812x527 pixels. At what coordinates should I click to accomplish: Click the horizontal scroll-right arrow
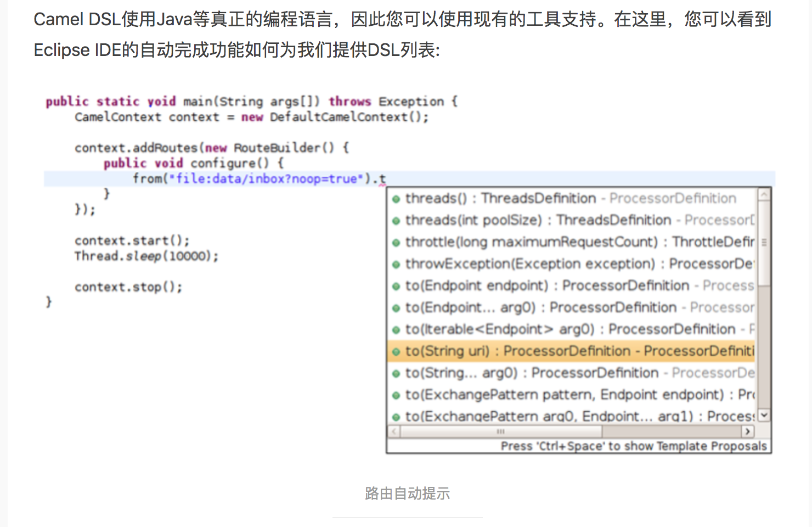coord(748,431)
